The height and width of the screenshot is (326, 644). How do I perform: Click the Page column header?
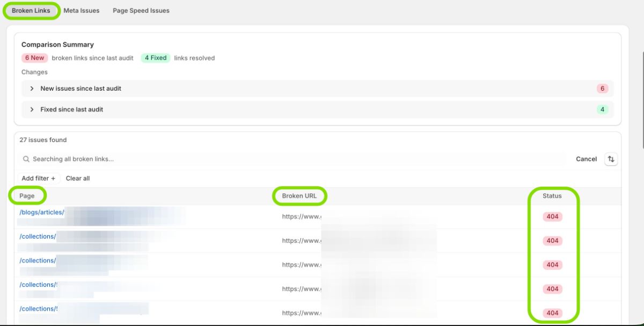[27, 196]
